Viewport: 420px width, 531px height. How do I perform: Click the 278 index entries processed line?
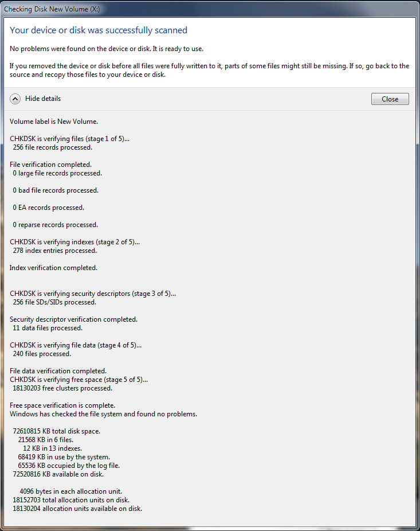tap(55, 251)
